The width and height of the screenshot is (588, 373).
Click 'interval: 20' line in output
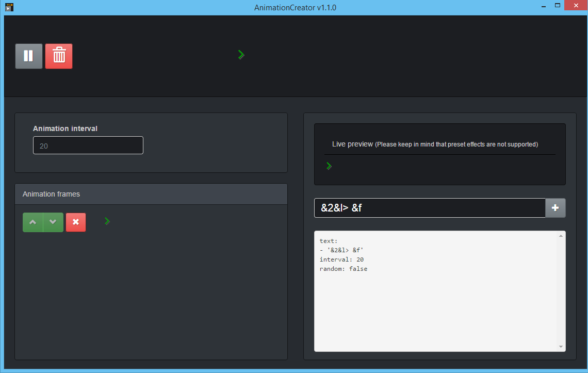point(341,260)
